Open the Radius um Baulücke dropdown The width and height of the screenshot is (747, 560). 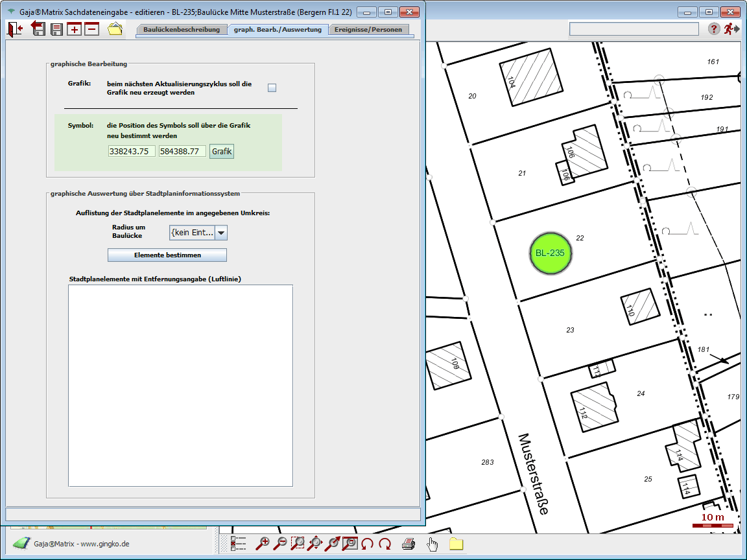click(220, 233)
